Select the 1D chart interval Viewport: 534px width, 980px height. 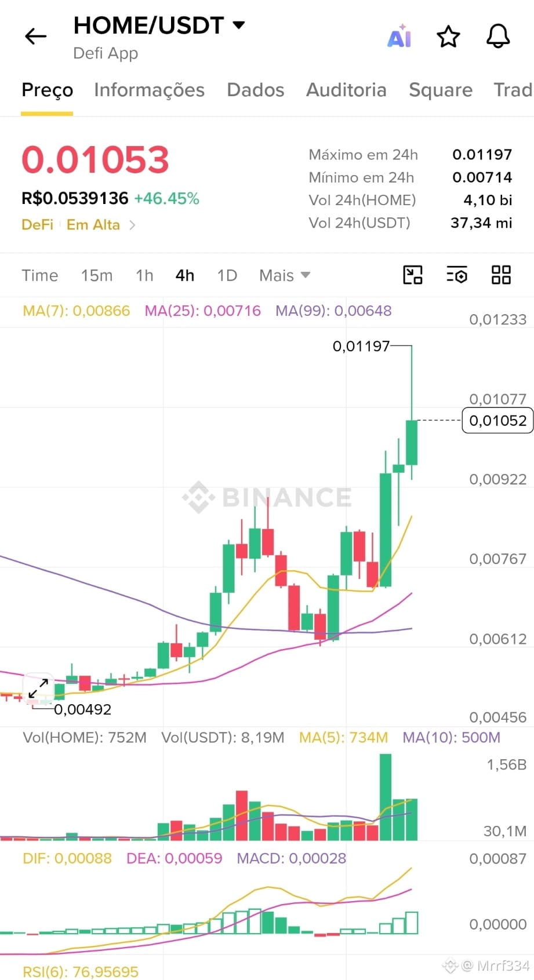pyautogui.click(x=227, y=275)
